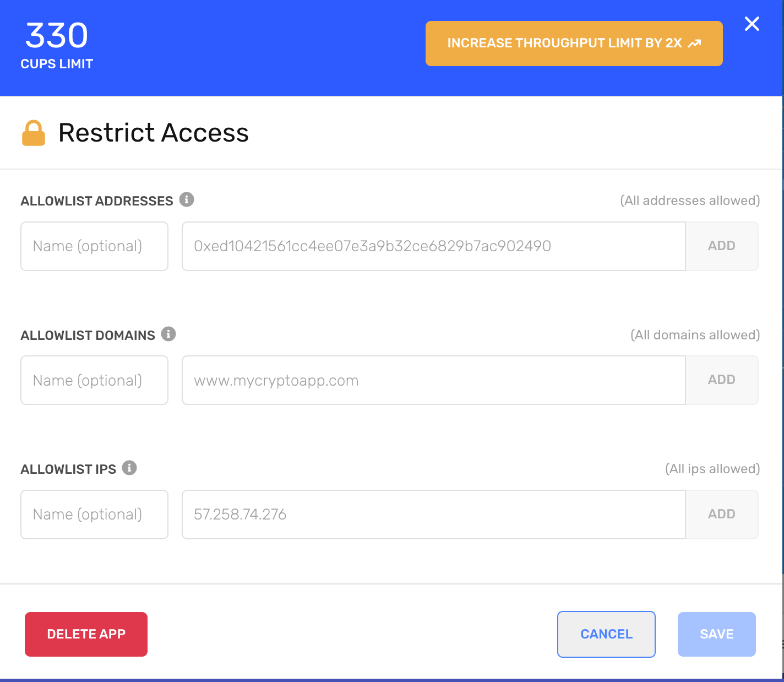Image resolution: width=784 pixels, height=682 pixels.
Task: Close the dialog with the X icon
Action: click(752, 24)
